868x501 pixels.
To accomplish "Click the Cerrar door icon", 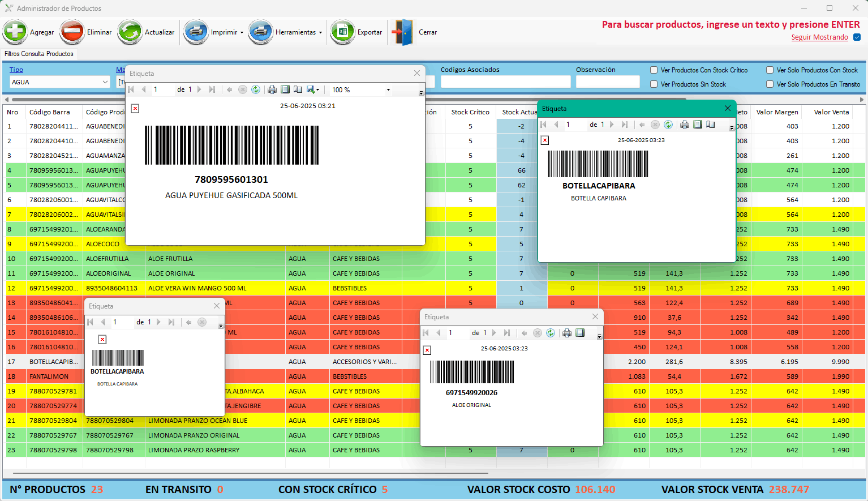I will pyautogui.click(x=403, y=32).
